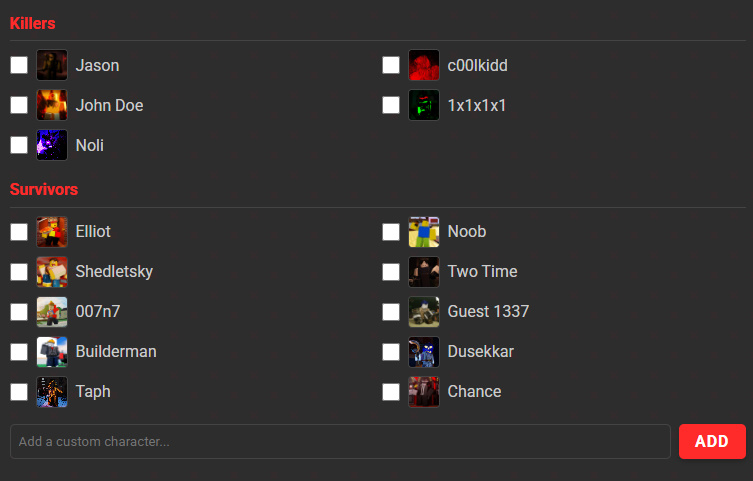Focus the Add a custom character field
Viewport: 753px width, 481px height.
click(x=340, y=441)
